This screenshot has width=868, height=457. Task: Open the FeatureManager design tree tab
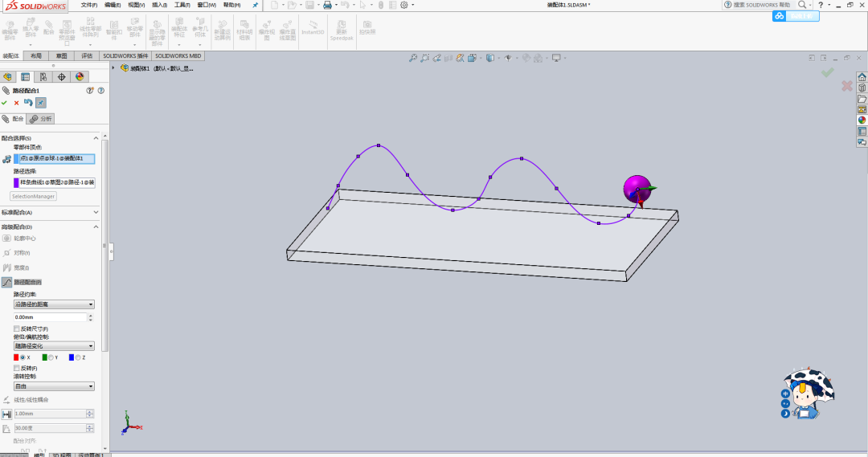click(8, 77)
